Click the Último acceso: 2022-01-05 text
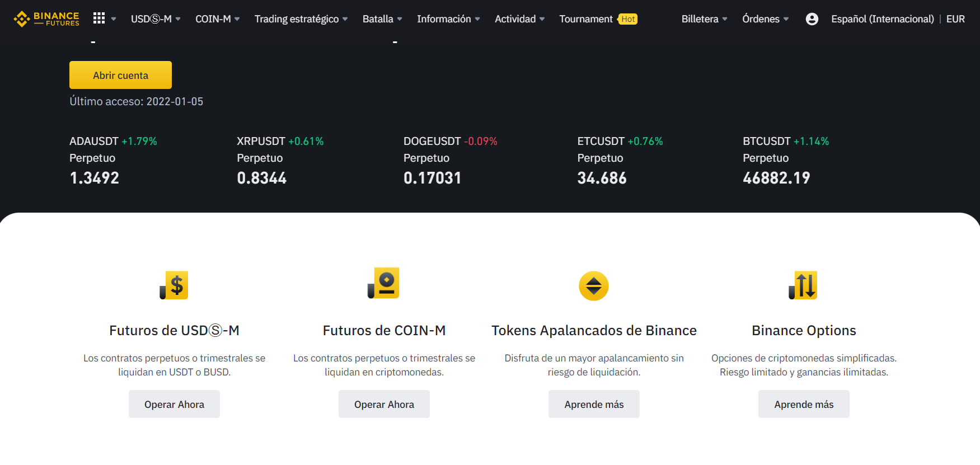This screenshot has width=980, height=465. tap(136, 101)
